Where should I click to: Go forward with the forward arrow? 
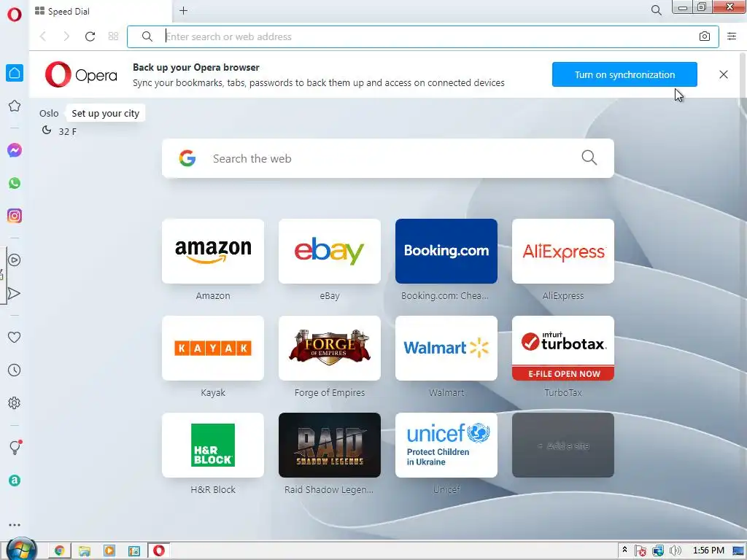tap(66, 36)
